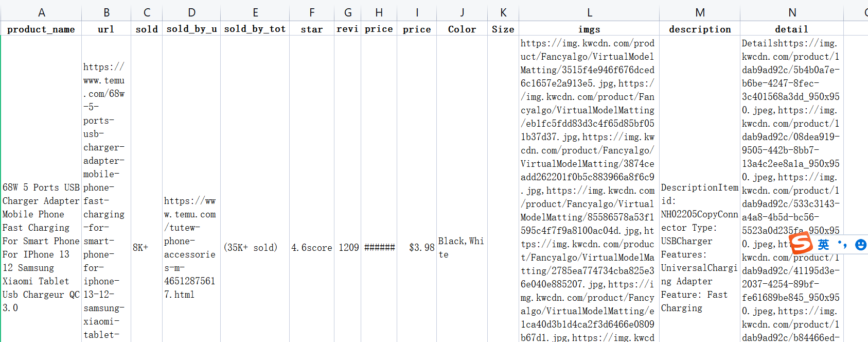Viewport: 868px width, 342px height.
Task: Open the tutew phone accessories URL cell
Action: (191, 248)
